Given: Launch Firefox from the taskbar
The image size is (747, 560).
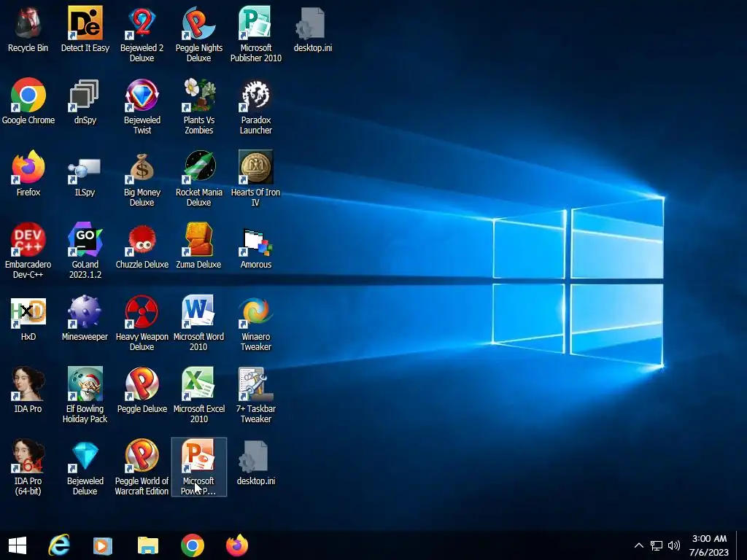Looking at the screenshot, I should (x=237, y=545).
